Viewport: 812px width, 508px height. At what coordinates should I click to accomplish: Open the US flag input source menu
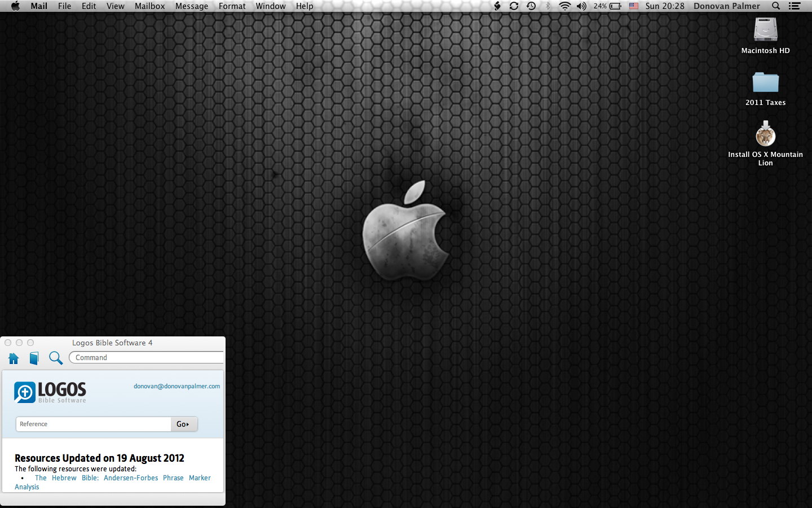[634, 6]
